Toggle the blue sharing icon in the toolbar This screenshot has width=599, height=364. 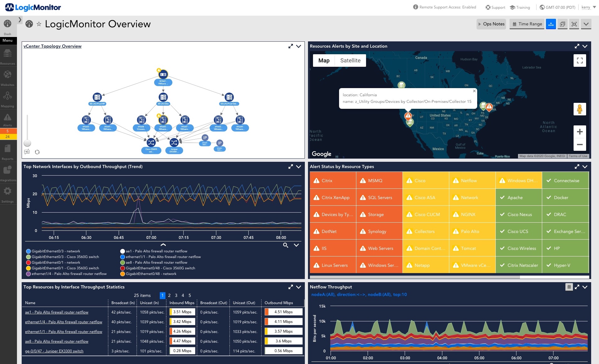[x=551, y=24]
